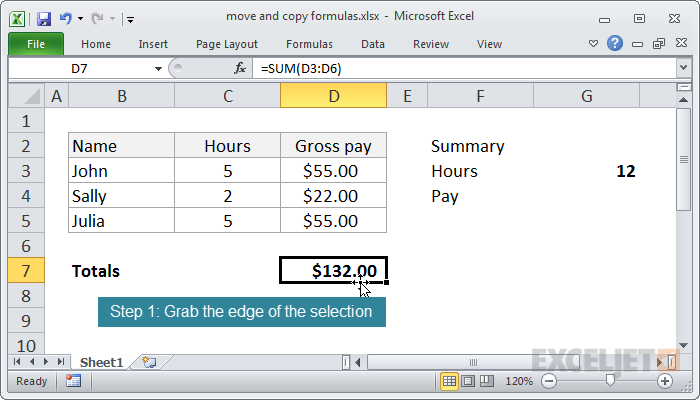Select column F header
Viewport: 700px width, 400px height.
pos(480,96)
